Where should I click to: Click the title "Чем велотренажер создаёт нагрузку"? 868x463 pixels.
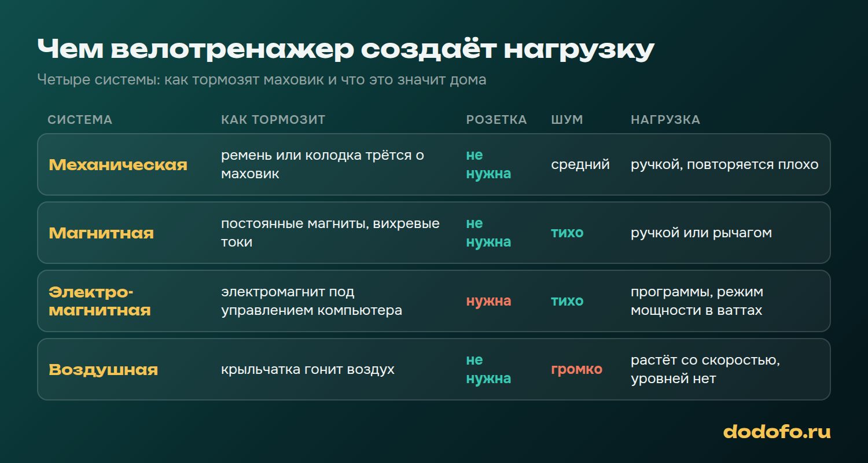(x=345, y=50)
